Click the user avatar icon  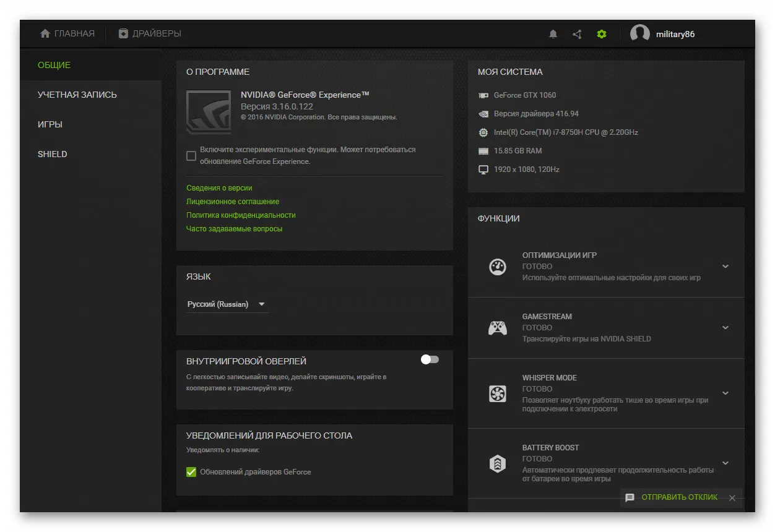640,34
